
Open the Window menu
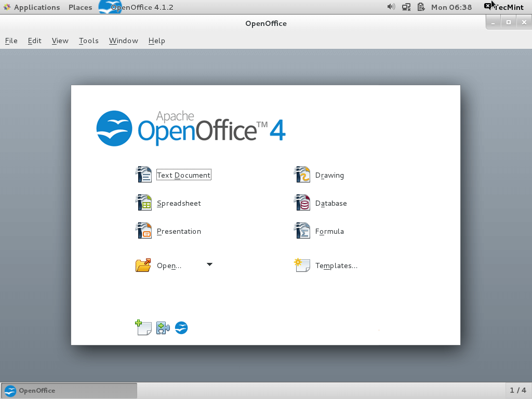[x=124, y=41]
